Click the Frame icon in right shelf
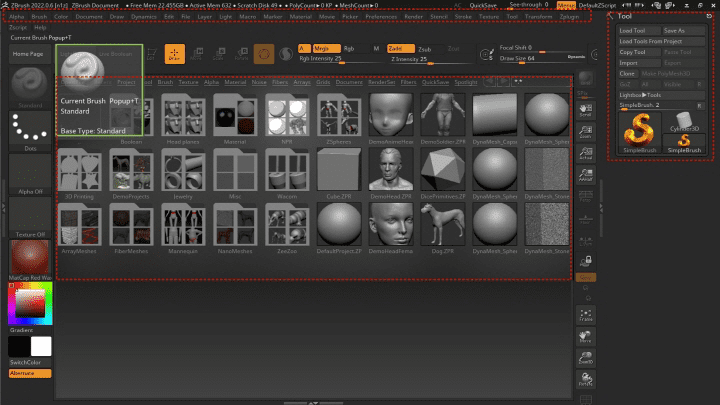 coord(585,315)
